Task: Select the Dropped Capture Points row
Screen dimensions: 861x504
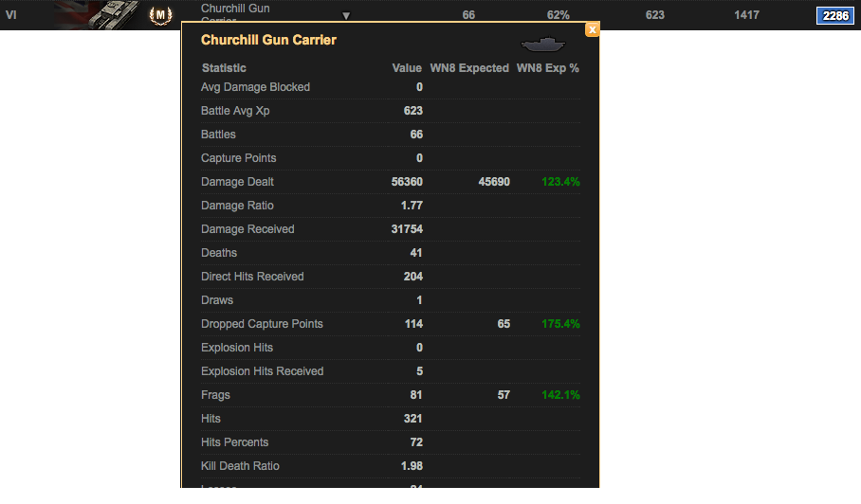Action: click(x=262, y=324)
